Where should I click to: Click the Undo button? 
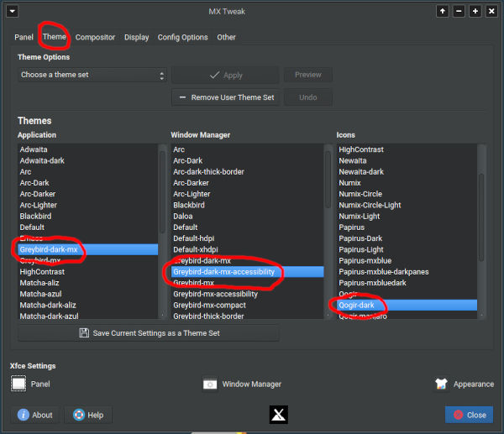point(308,97)
